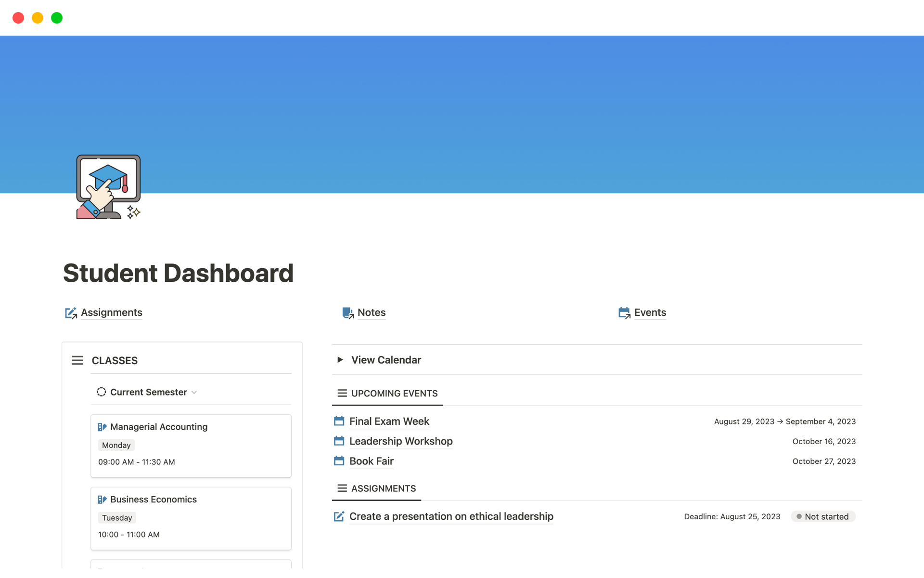
Task: Click the Final Exam Week calendar icon
Action: (x=339, y=421)
